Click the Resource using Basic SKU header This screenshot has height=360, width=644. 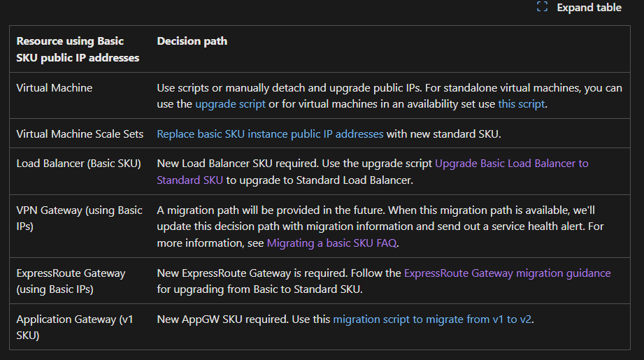[78, 49]
